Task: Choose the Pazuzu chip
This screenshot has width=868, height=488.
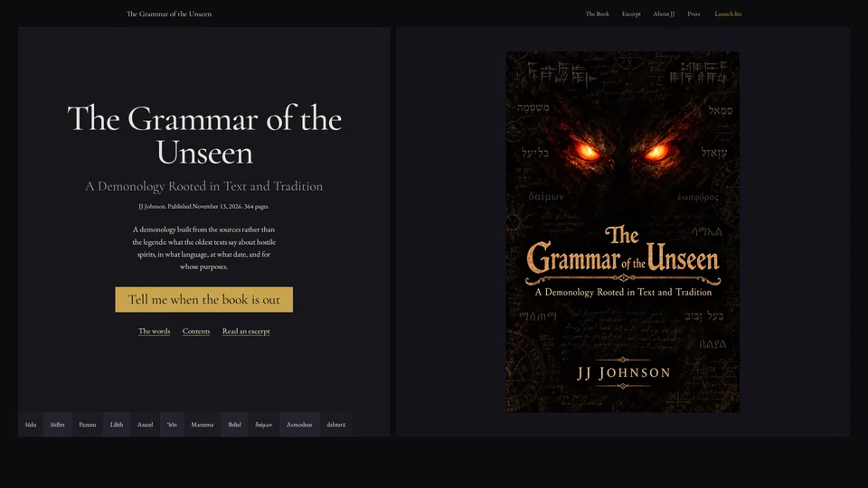Action: coord(88,425)
